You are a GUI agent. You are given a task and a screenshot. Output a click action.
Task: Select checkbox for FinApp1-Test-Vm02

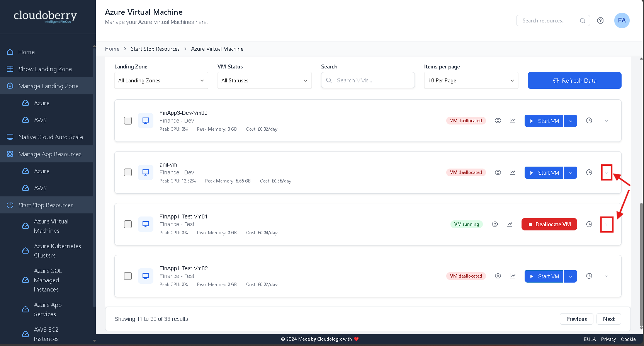pyautogui.click(x=128, y=276)
